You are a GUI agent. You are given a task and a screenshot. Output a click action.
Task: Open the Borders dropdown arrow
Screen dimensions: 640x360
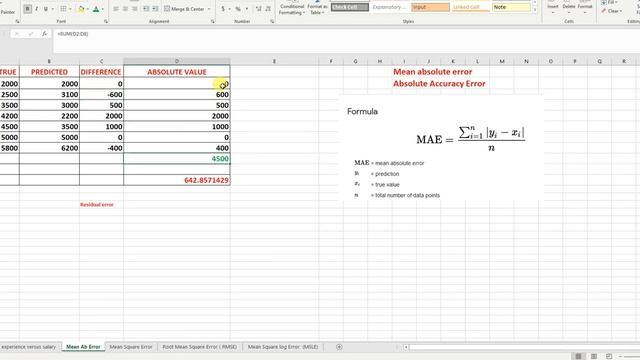(x=70, y=9)
